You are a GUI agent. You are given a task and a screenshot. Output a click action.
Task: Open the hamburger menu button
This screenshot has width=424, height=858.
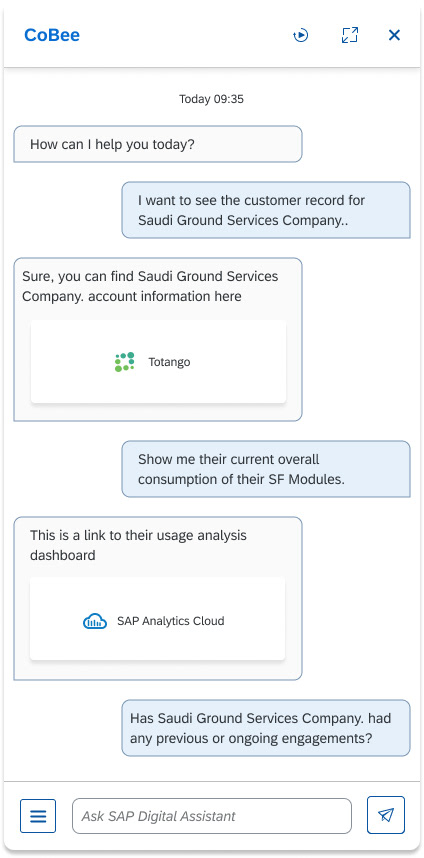38,816
